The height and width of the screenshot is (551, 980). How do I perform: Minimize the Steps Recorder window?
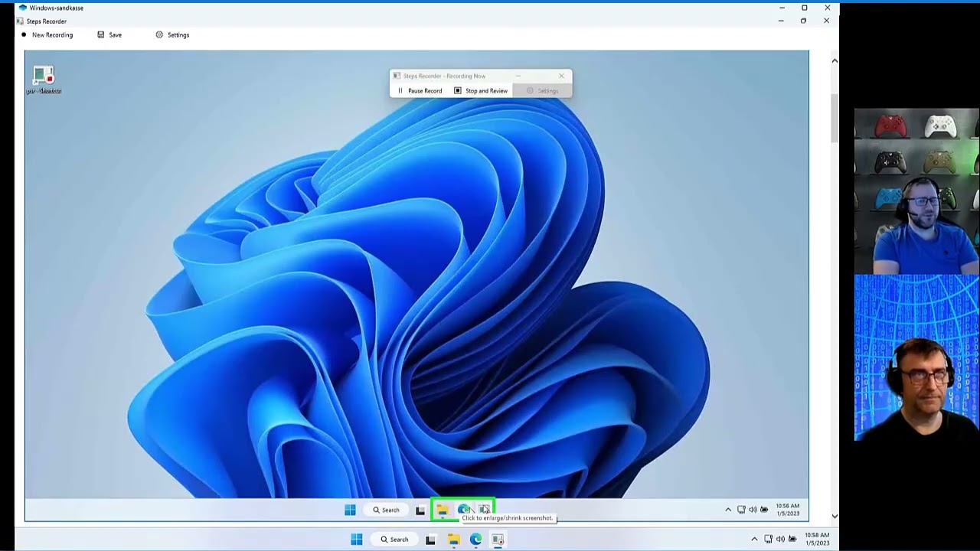781,21
